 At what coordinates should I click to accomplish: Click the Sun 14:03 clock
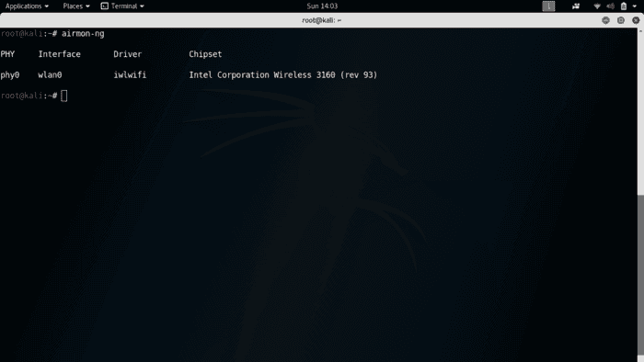(x=322, y=6)
